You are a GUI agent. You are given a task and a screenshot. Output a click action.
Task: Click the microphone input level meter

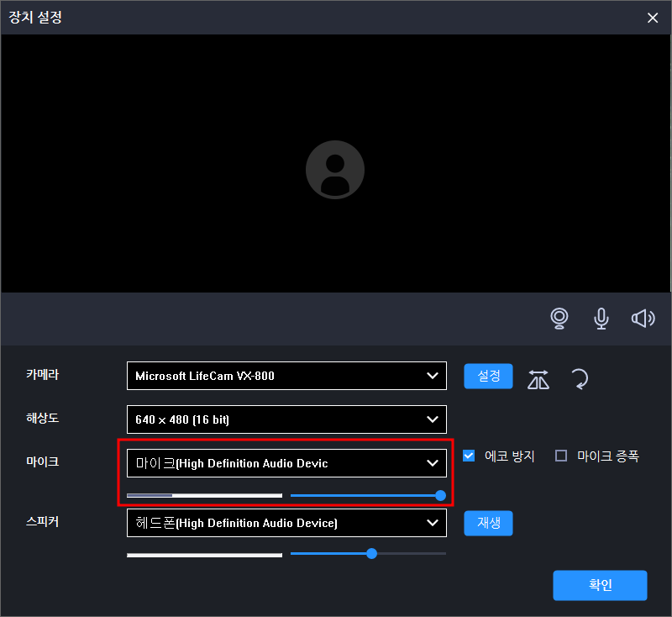click(204, 496)
